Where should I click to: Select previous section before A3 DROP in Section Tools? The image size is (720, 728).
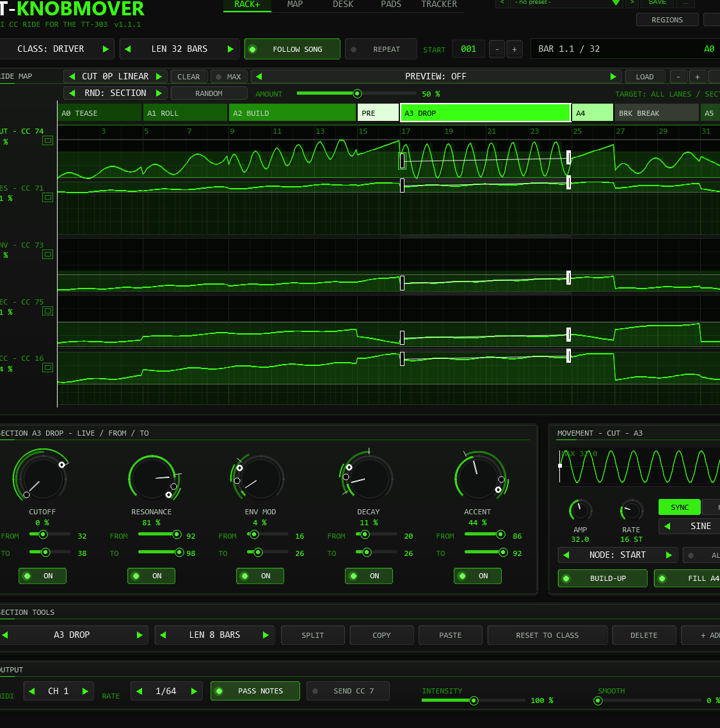[5, 635]
